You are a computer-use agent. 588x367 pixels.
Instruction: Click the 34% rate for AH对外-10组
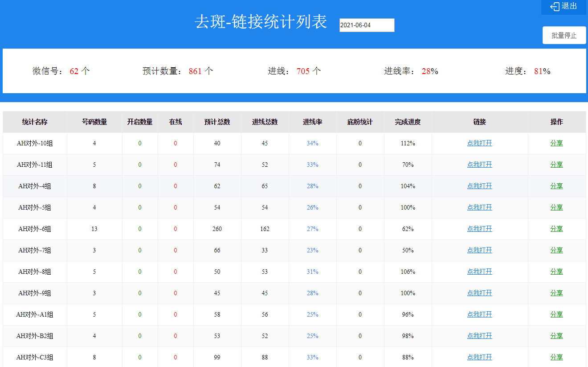coord(312,143)
